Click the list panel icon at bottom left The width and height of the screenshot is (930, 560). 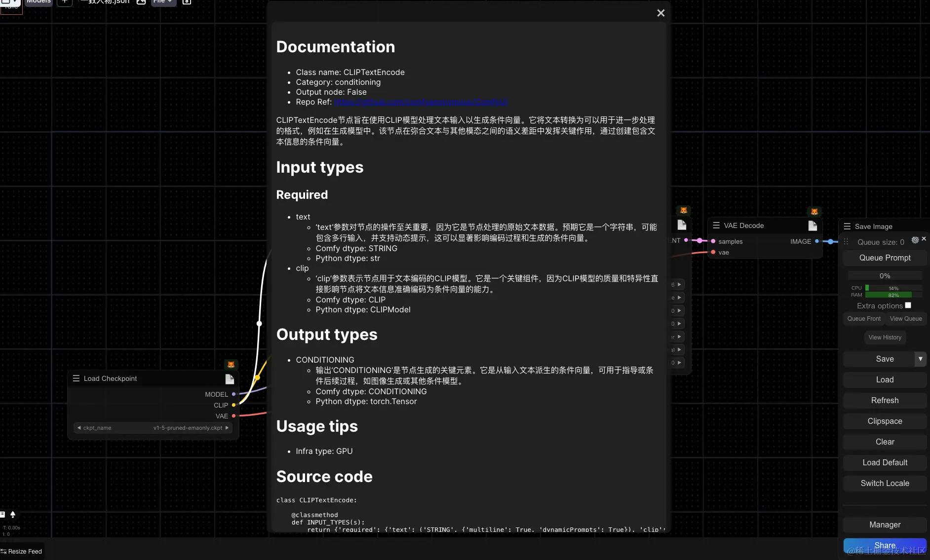2,515
